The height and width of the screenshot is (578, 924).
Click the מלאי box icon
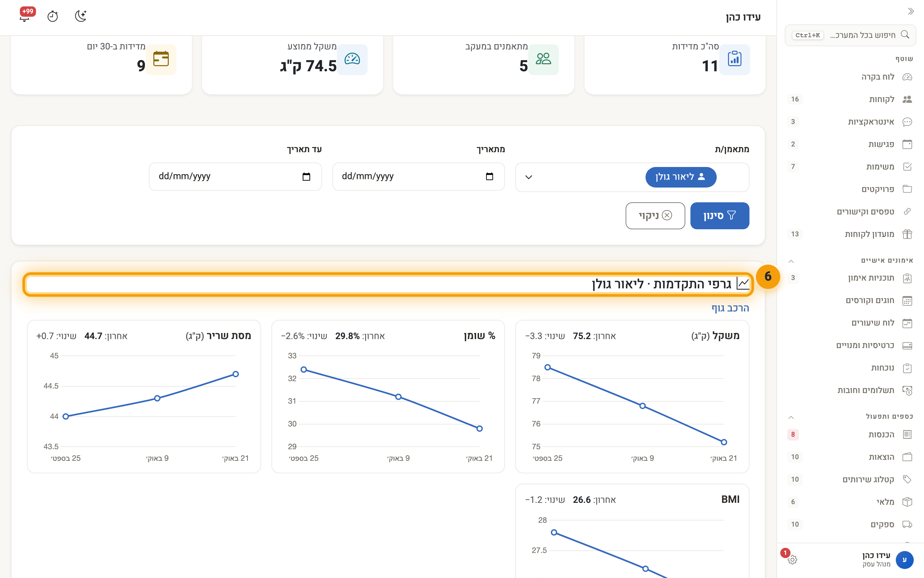[x=907, y=502]
